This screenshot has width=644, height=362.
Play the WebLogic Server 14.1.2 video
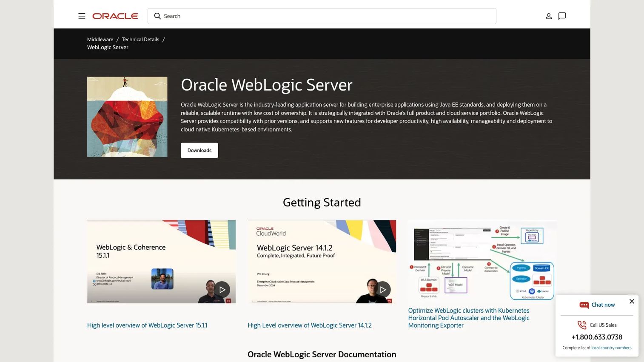[383, 290]
